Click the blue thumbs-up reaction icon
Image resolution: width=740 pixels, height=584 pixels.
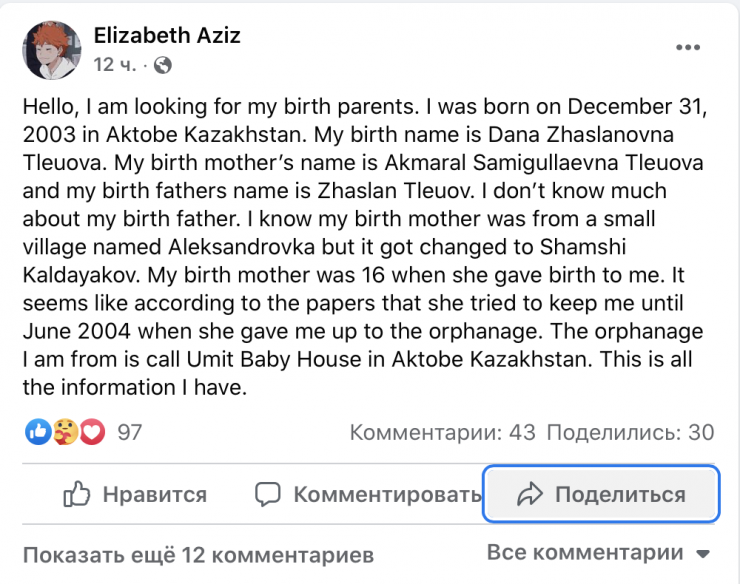[38, 432]
